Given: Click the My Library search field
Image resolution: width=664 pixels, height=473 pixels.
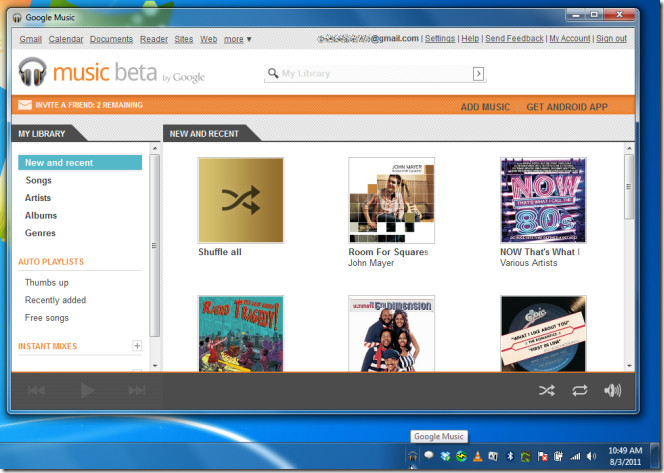Looking at the screenshot, I should pos(375,74).
